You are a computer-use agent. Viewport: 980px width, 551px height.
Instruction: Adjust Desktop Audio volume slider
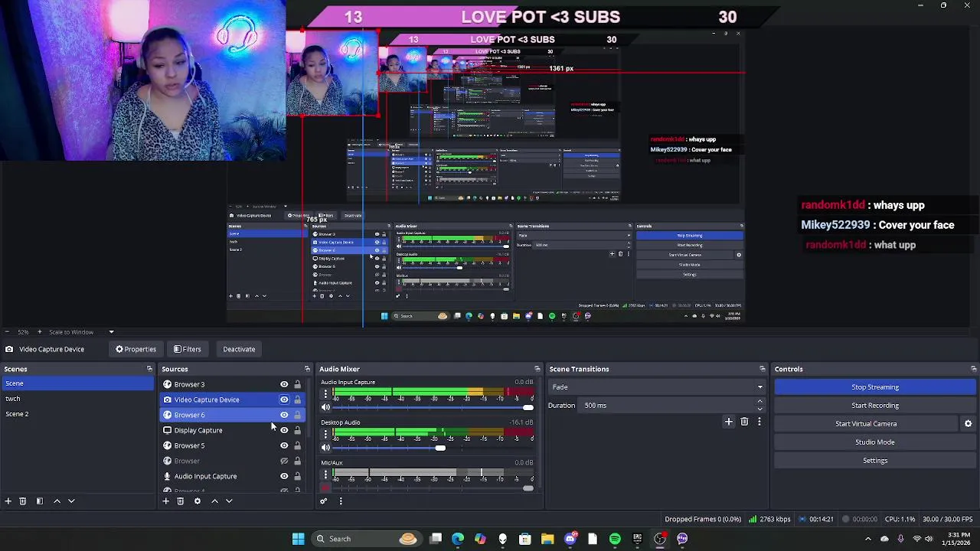pyautogui.click(x=433, y=448)
